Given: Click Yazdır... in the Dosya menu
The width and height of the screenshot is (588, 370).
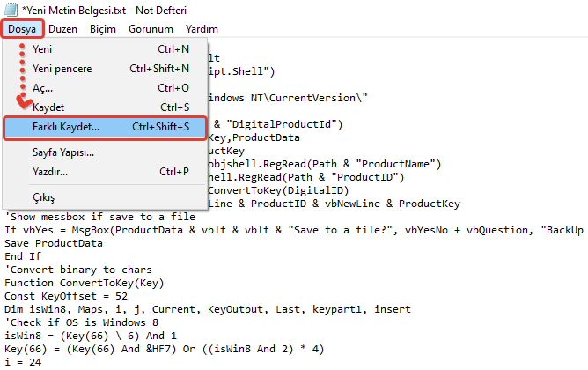Looking at the screenshot, I should [x=51, y=171].
